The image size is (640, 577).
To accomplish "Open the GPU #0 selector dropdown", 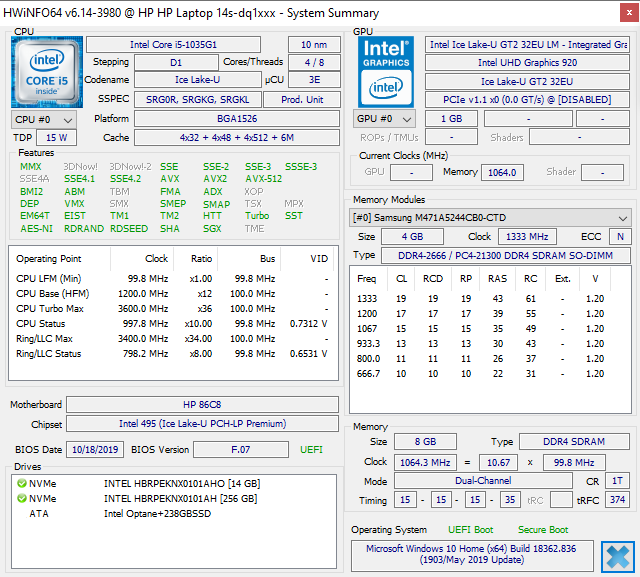I will [x=385, y=119].
